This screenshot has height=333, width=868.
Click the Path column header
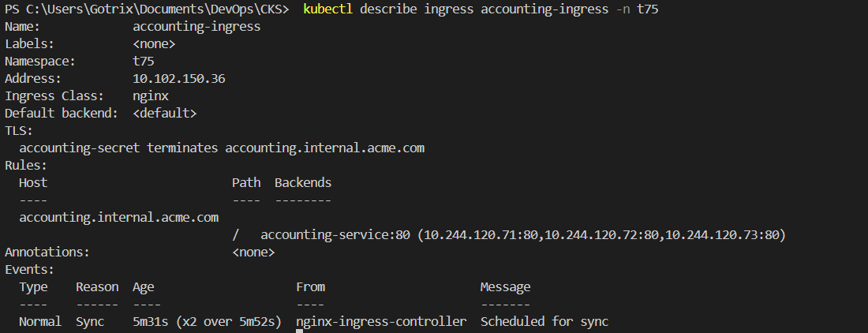(x=246, y=183)
